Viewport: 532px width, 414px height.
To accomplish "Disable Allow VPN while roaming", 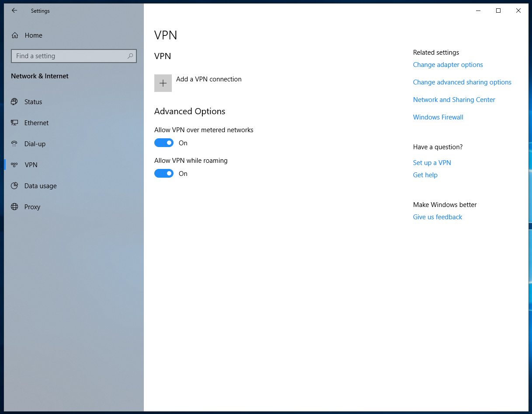I will point(164,173).
